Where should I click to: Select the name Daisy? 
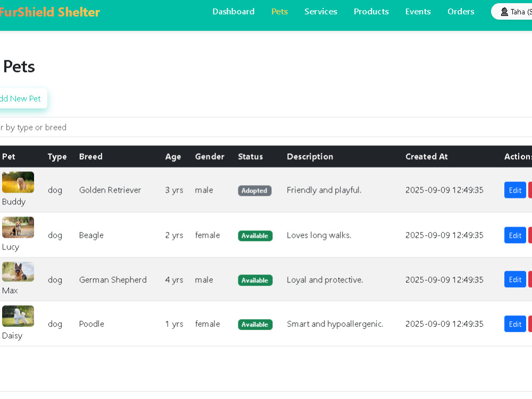coord(12,336)
